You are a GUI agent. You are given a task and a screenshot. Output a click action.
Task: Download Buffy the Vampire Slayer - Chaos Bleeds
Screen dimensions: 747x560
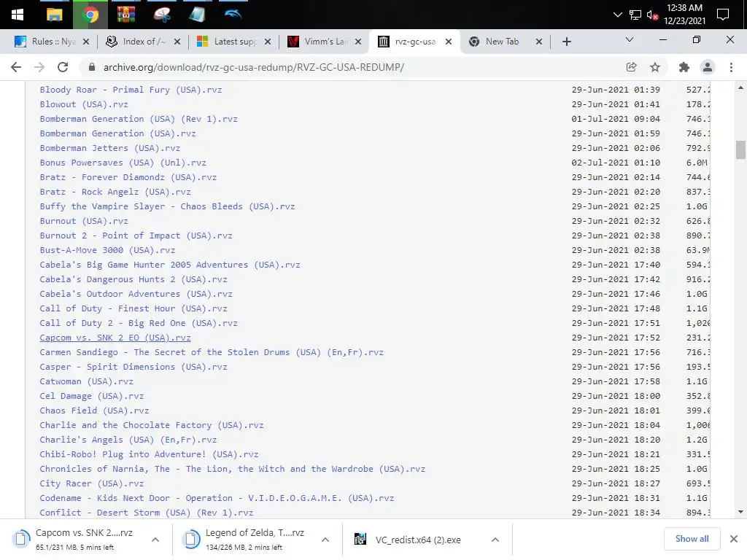pyautogui.click(x=167, y=206)
